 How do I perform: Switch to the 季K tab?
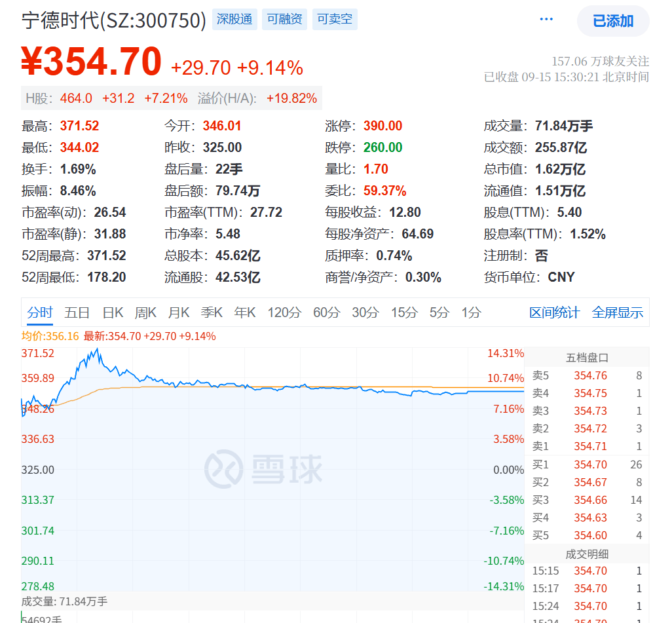tap(212, 312)
